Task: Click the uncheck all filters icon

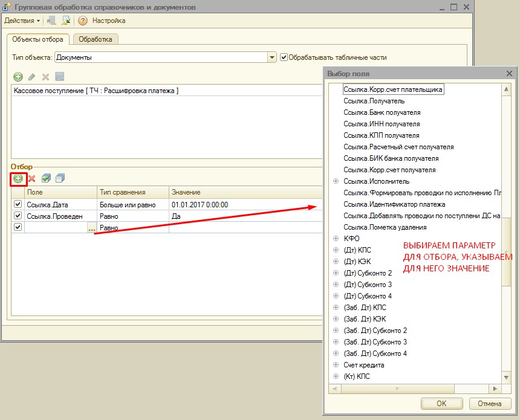Action: (x=59, y=179)
